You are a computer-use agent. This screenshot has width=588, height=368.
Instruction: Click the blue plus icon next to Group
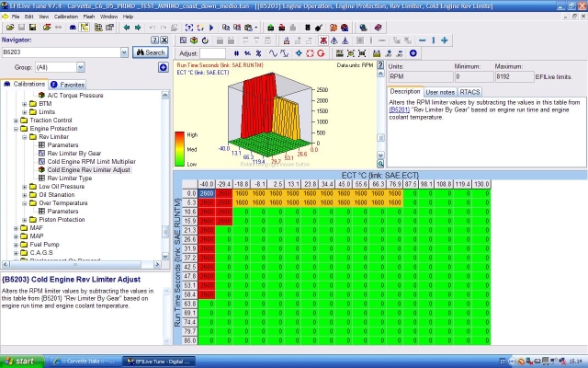click(x=164, y=67)
